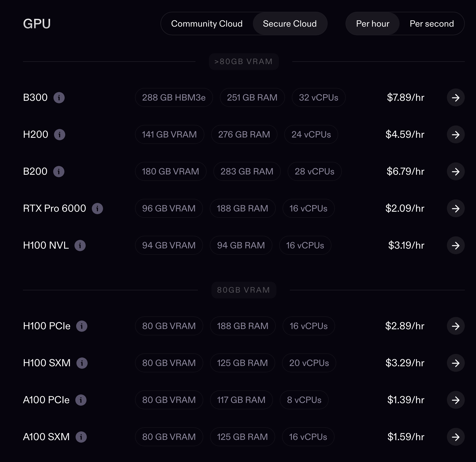Click the 8 vCPUs chip
Screen dimensions: 476x462
click(x=304, y=400)
